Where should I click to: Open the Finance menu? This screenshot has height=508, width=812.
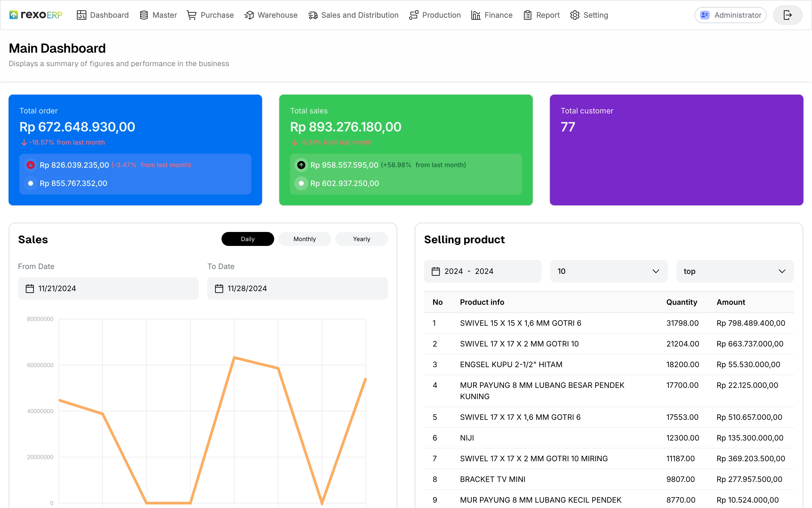pos(492,15)
